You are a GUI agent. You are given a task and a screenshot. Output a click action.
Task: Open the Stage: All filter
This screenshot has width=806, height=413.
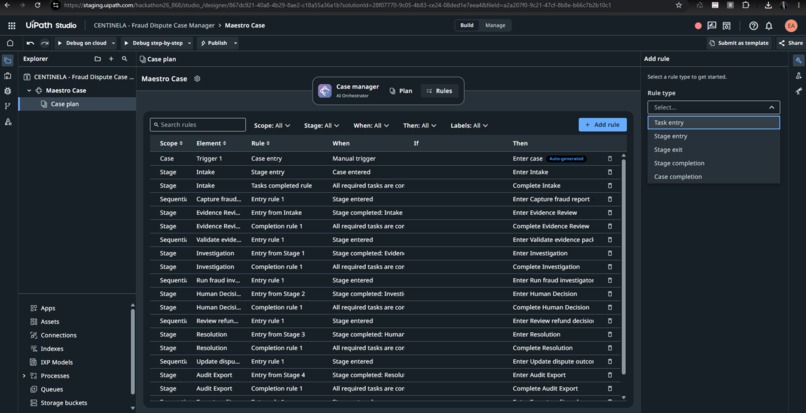pyautogui.click(x=321, y=125)
